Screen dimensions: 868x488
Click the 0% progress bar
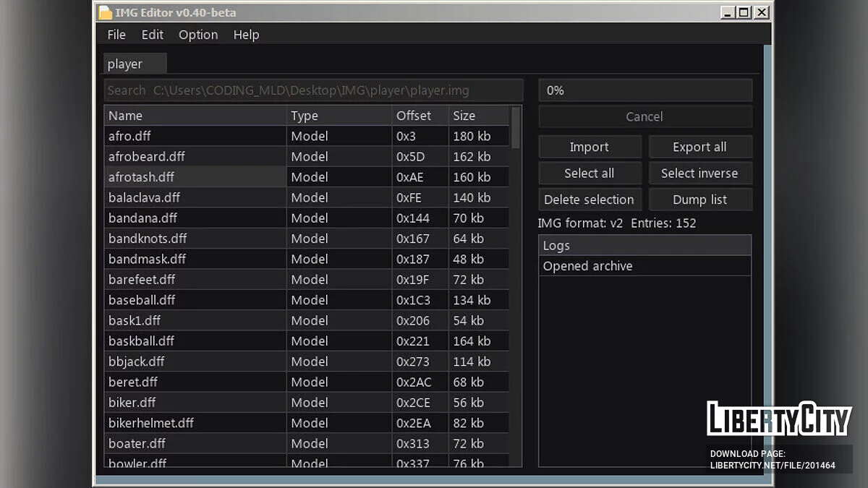[645, 90]
